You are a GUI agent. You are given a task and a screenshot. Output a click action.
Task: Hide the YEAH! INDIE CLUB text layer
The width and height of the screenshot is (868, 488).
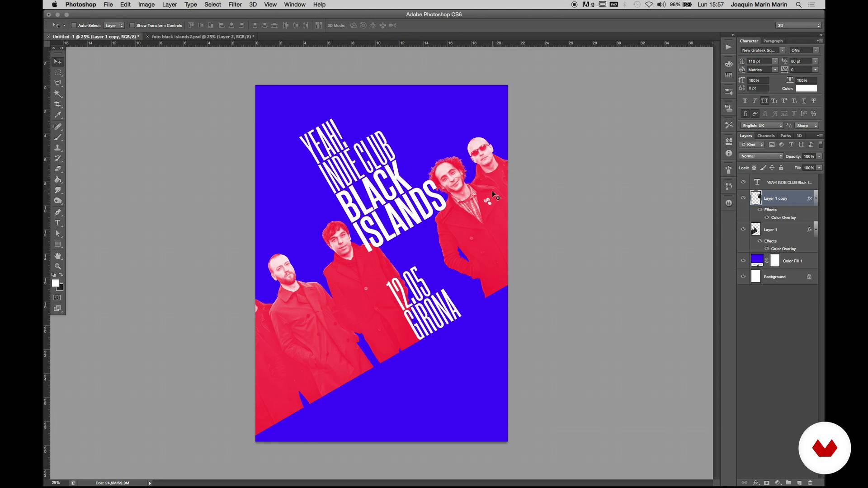click(743, 182)
